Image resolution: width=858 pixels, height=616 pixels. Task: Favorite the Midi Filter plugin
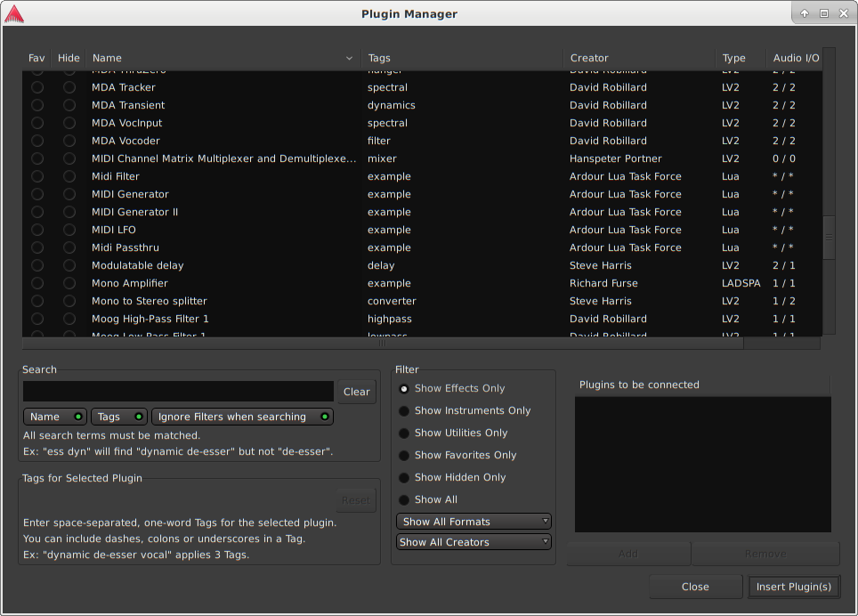point(37,176)
